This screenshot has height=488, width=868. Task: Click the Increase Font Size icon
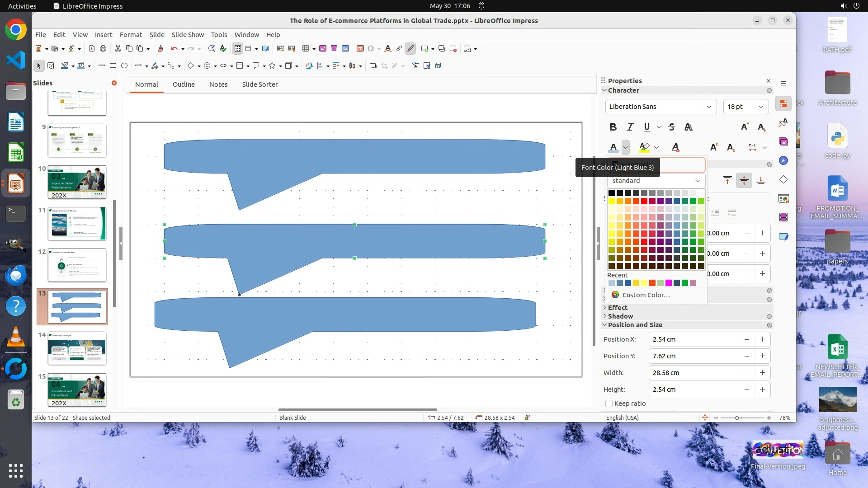(745, 127)
